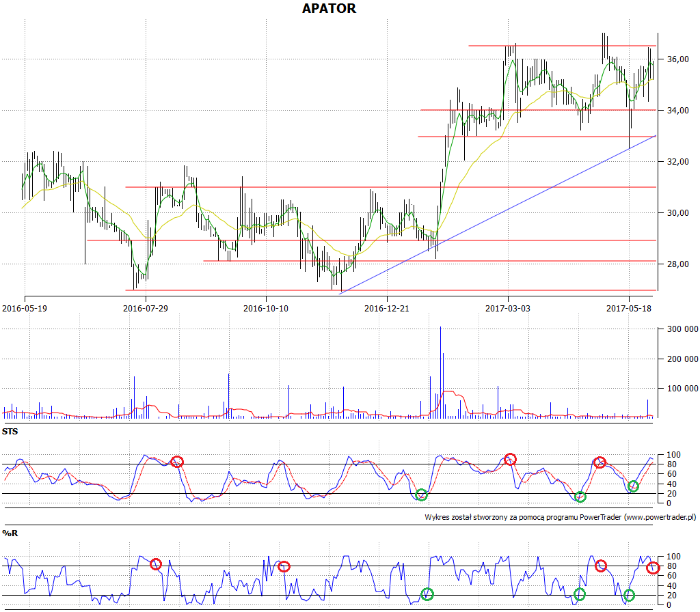Click the tallest volume bar above 300 000

tap(440, 372)
